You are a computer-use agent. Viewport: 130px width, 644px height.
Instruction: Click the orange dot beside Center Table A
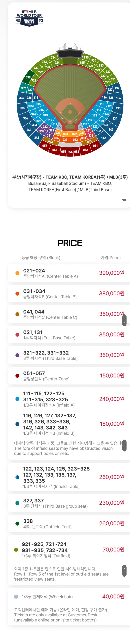click(x=17, y=273)
